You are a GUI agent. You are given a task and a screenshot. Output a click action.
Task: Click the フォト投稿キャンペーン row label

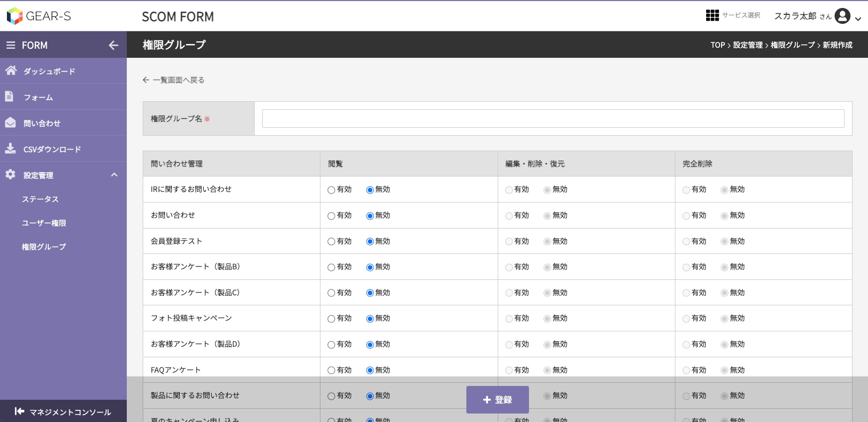pyautogui.click(x=192, y=318)
